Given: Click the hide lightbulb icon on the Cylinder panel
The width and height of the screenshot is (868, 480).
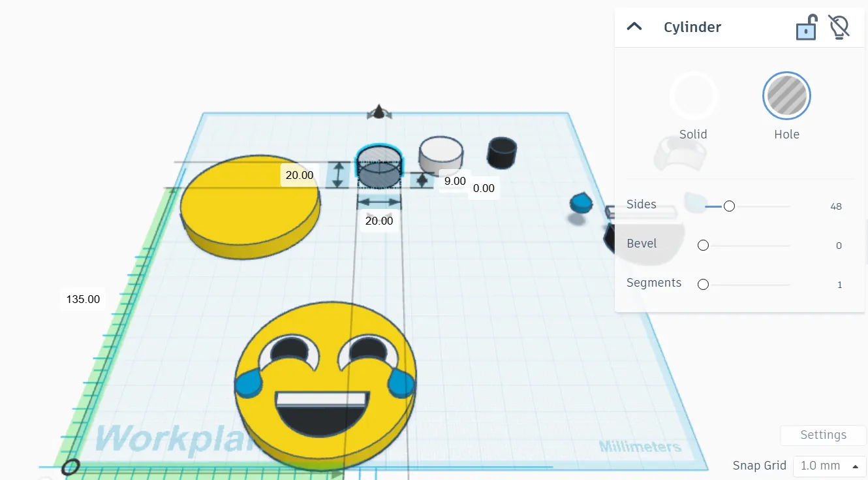Looking at the screenshot, I should pyautogui.click(x=839, y=27).
